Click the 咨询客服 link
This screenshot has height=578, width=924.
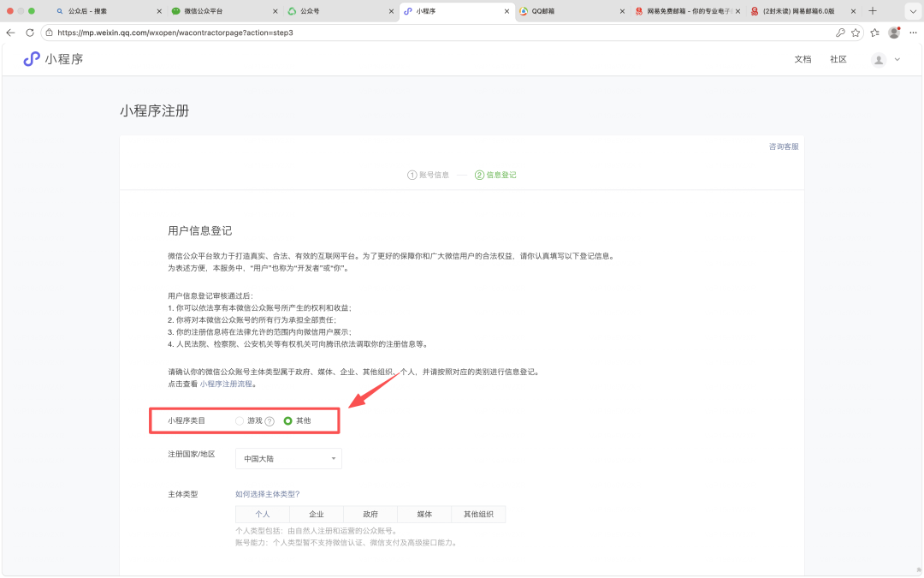pos(784,146)
